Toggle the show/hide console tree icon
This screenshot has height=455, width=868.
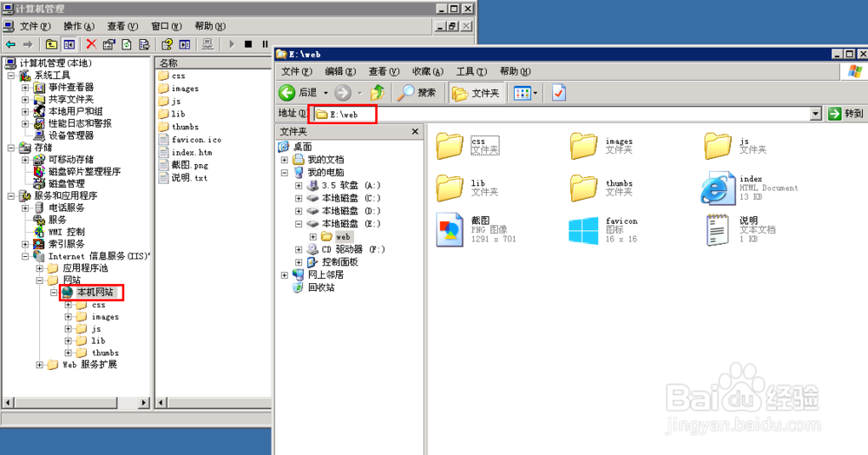pos(69,44)
